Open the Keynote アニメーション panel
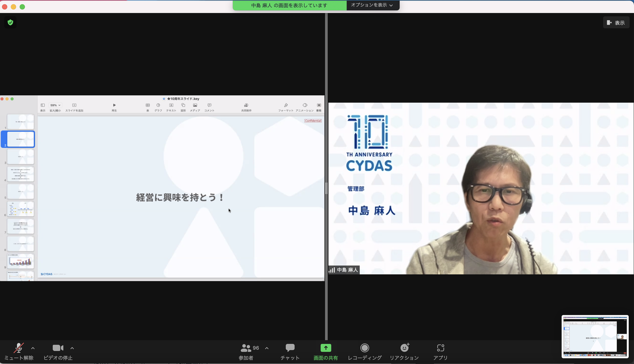The height and width of the screenshot is (364, 634). tap(305, 106)
